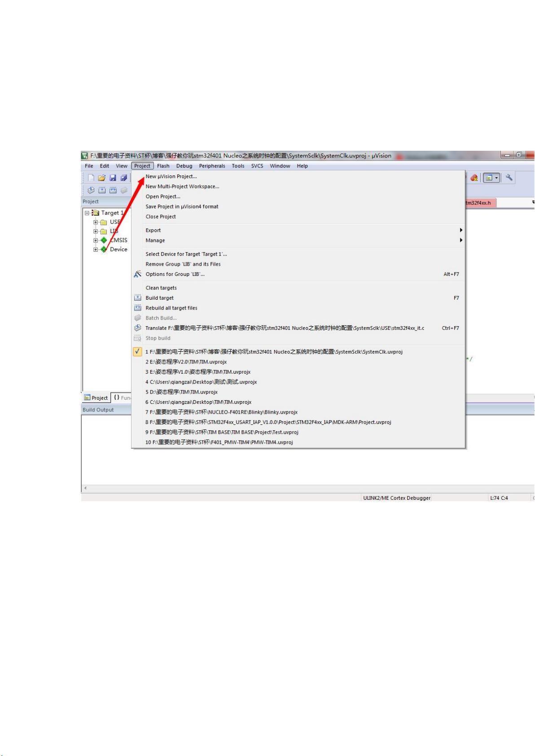The height and width of the screenshot is (756, 535).
Task: Expand the Device node in project tree
Action: 96,249
